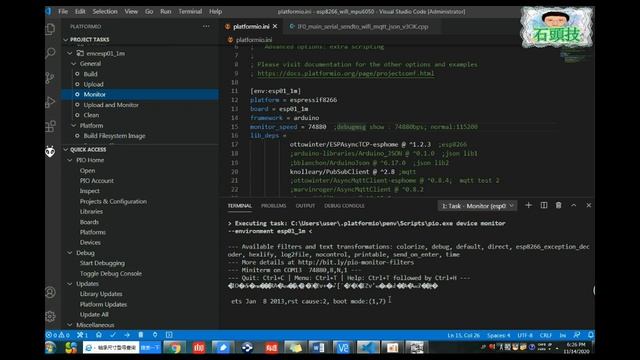640x360 pixels.
Task: Run the Build project task
Action: click(x=91, y=74)
